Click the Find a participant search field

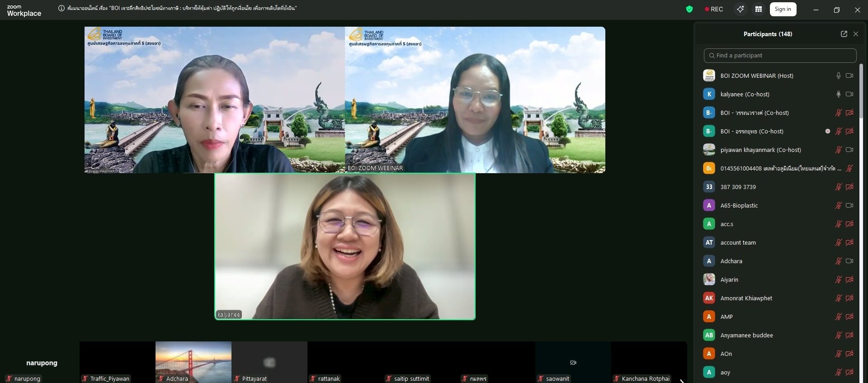point(780,55)
